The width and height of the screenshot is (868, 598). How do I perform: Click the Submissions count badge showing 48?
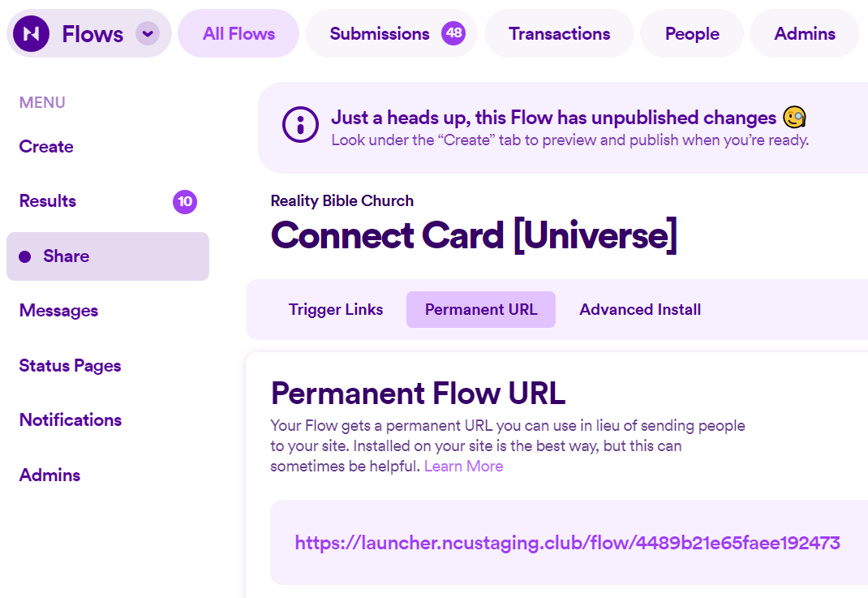pos(455,33)
